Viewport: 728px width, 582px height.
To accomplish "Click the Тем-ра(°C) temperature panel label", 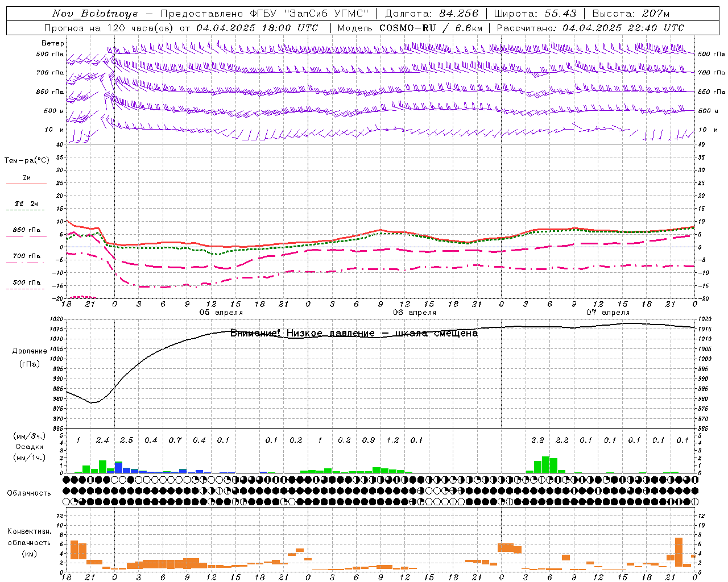I will (x=27, y=161).
